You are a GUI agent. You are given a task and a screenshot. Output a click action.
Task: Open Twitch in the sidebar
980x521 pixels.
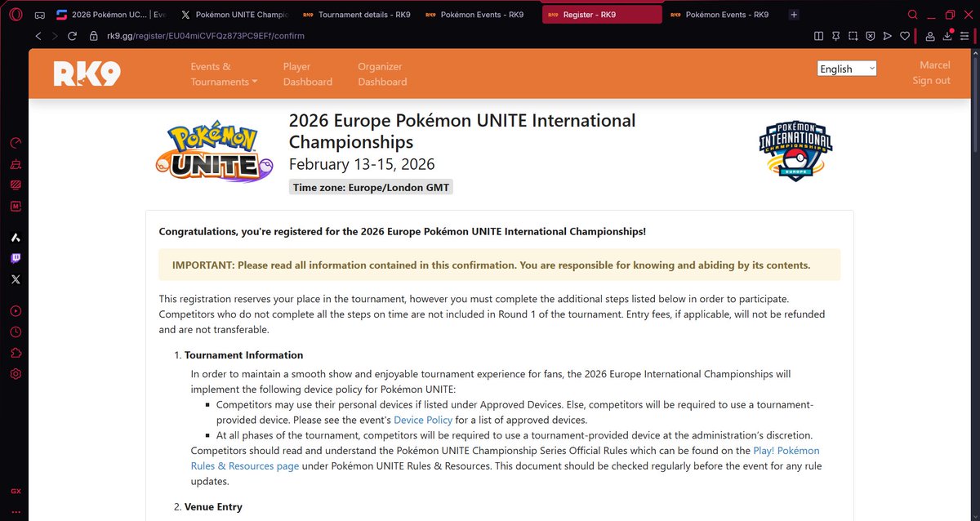[x=15, y=258]
